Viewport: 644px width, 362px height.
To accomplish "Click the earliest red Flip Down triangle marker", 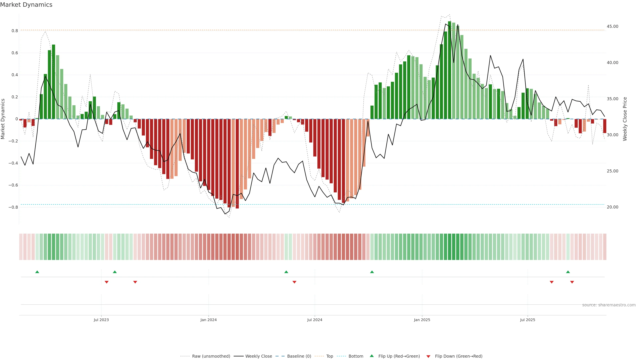I will [x=106, y=282].
